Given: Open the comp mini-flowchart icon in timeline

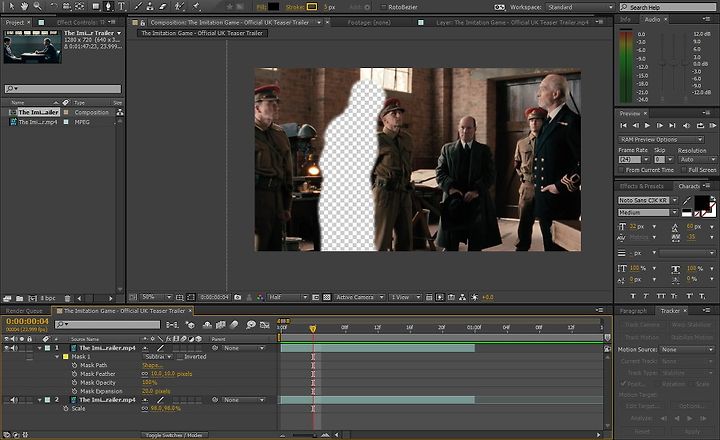Looking at the screenshot, I should coord(172,325).
